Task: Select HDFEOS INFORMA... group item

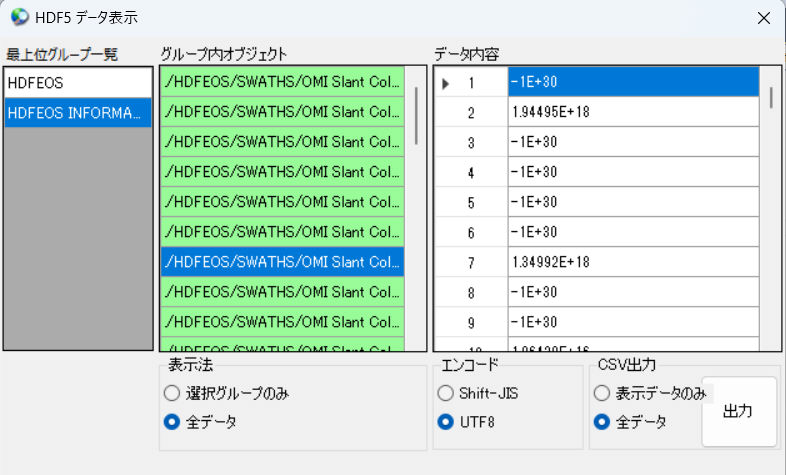Action: coord(78,113)
